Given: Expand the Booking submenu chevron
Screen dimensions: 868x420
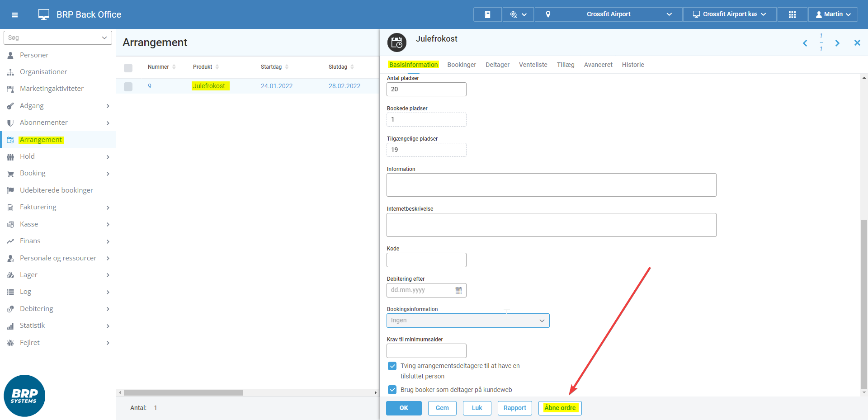Looking at the screenshot, I should pyautogui.click(x=108, y=174).
